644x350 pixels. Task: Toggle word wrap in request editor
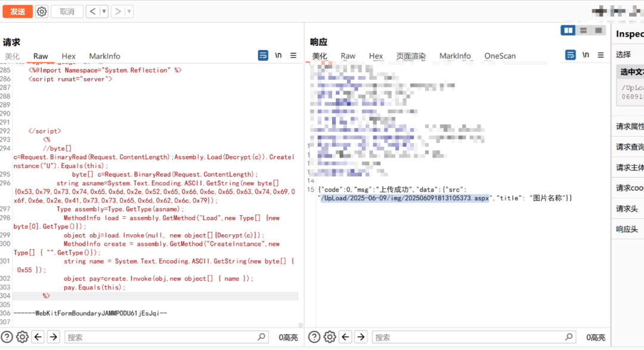[x=263, y=55]
